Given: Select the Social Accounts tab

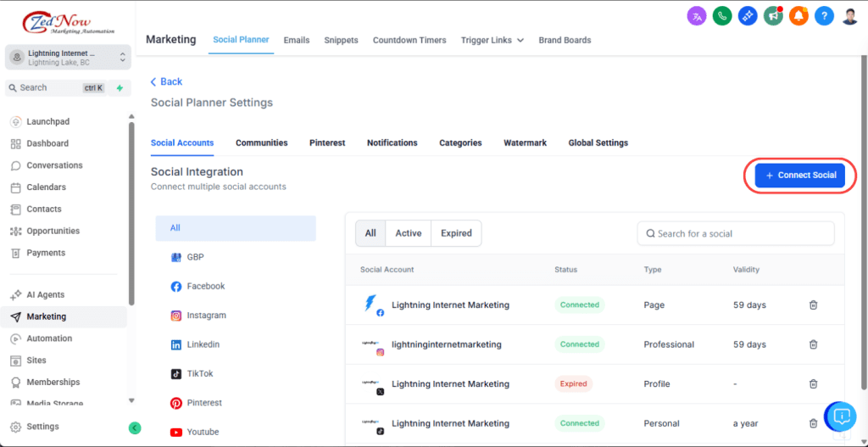Looking at the screenshot, I should click(x=182, y=142).
